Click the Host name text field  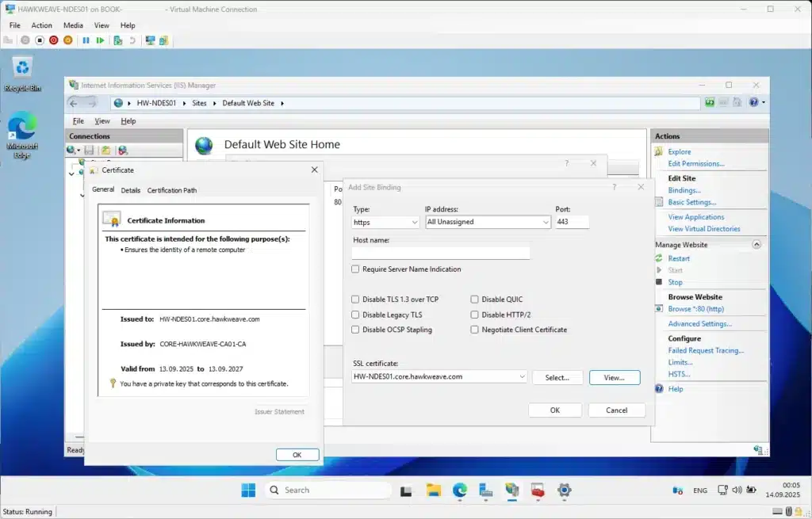click(440, 253)
